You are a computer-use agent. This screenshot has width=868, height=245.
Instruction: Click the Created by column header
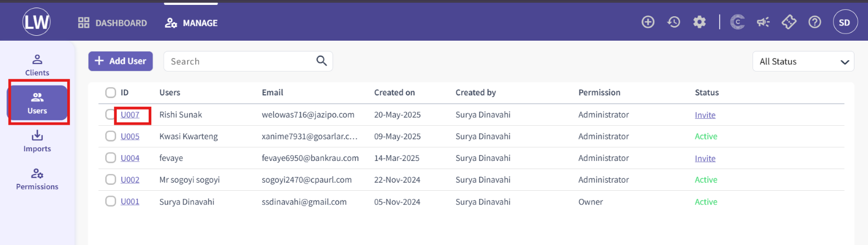click(x=476, y=93)
